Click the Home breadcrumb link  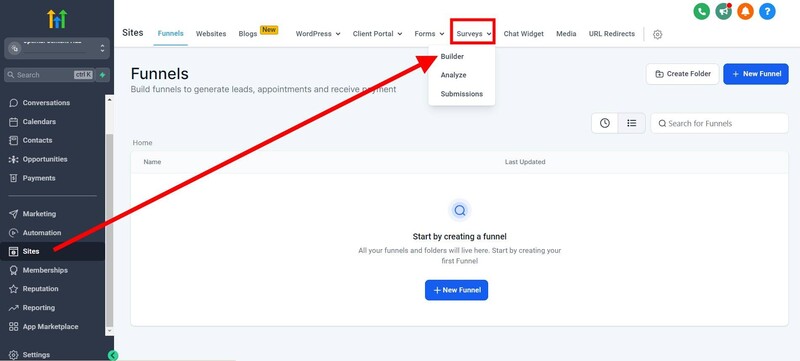142,143
